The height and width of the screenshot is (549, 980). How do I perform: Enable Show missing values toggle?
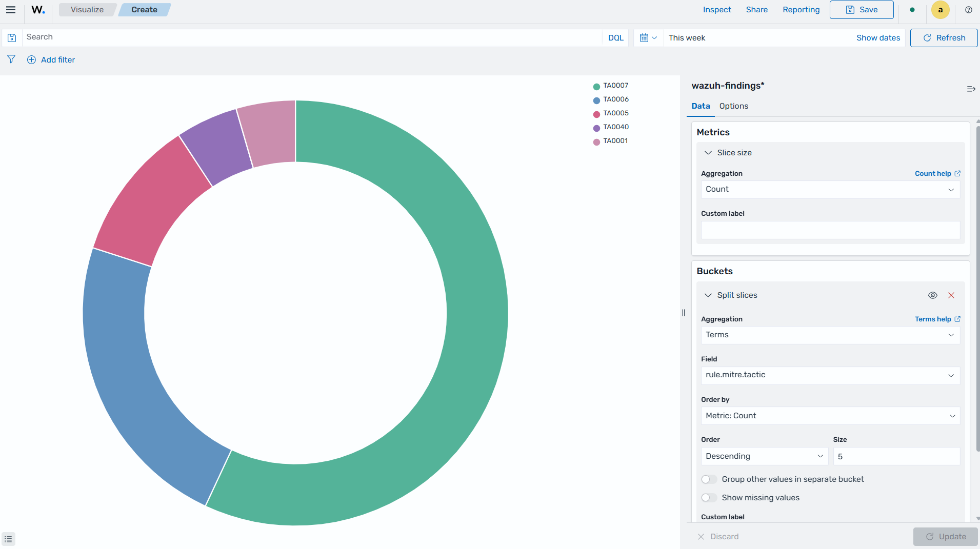709,498
